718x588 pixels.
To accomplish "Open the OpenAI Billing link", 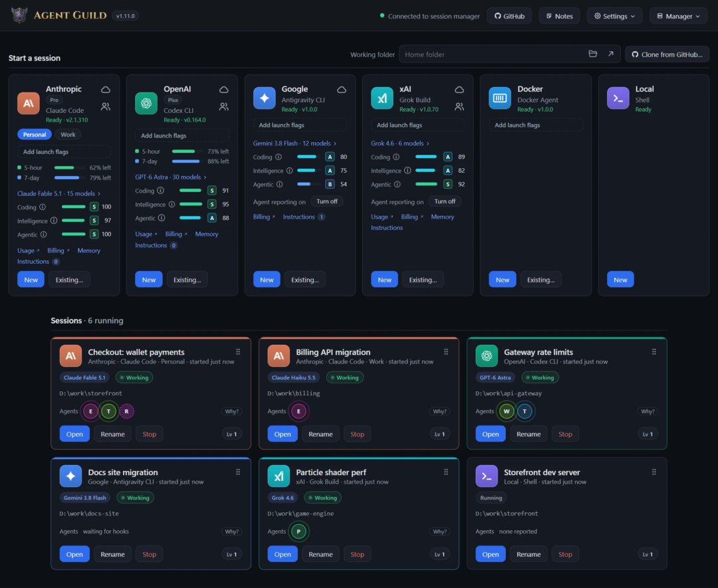I will click(x=176, y=234).
